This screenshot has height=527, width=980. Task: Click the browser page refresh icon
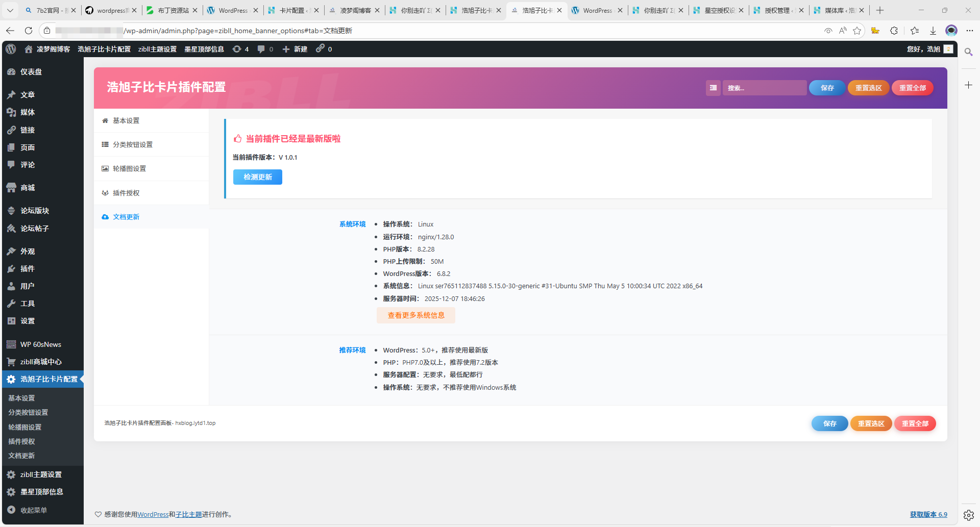[x=29, y=31]
